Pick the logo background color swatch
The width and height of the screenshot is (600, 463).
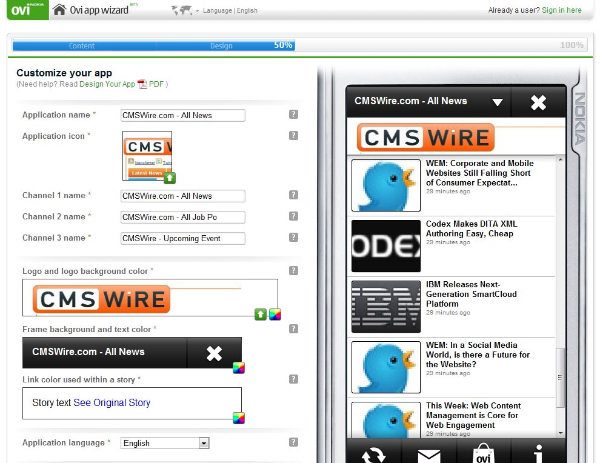point(275,314)
